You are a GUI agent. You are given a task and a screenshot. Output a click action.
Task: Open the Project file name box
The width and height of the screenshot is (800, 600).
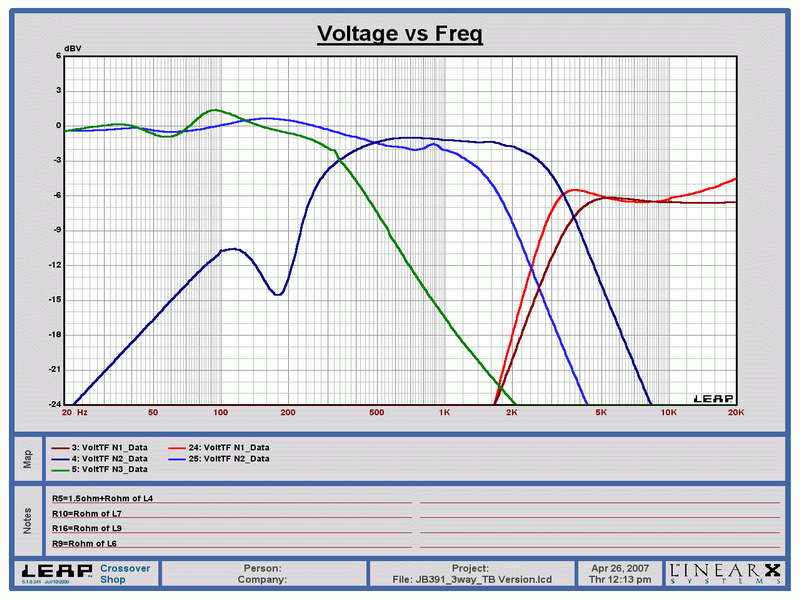(x=469, y=573)
